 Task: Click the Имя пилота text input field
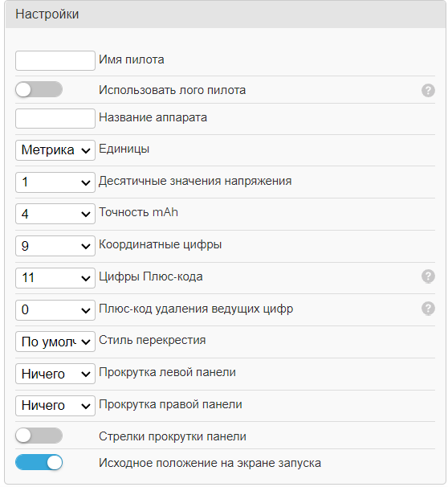click(55, 60)
